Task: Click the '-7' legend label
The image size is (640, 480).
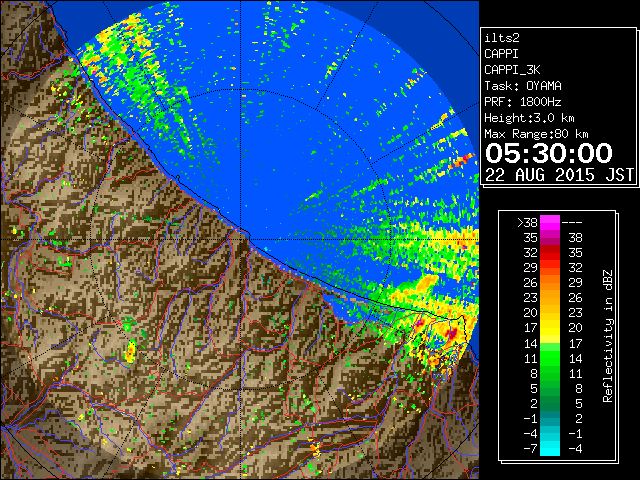Action: [530, 448]
